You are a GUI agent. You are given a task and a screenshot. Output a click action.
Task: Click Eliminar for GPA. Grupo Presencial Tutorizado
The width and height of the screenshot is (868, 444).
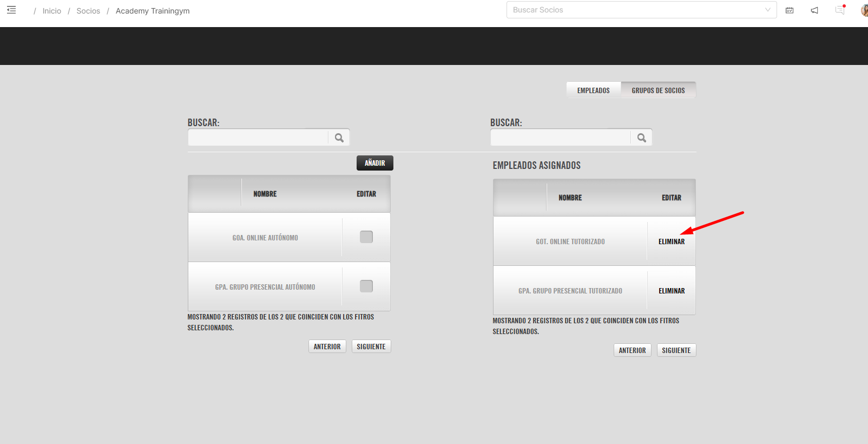672,291
